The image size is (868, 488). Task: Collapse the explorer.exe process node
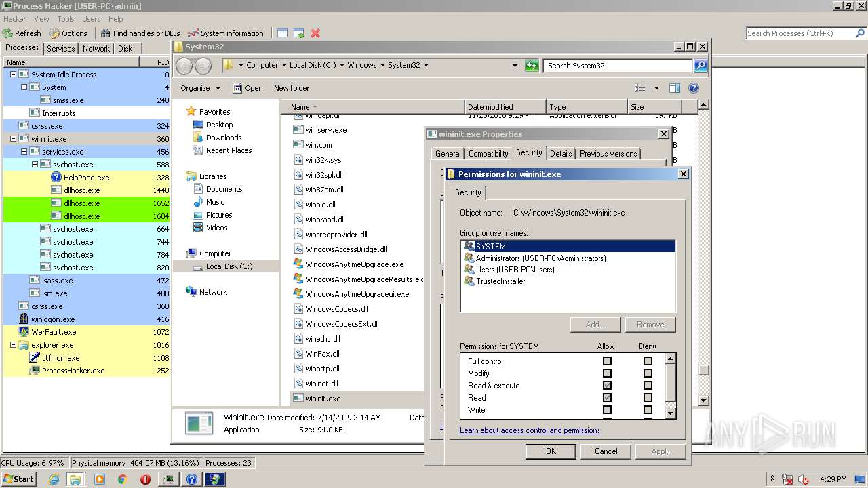(x=13, y=345)
